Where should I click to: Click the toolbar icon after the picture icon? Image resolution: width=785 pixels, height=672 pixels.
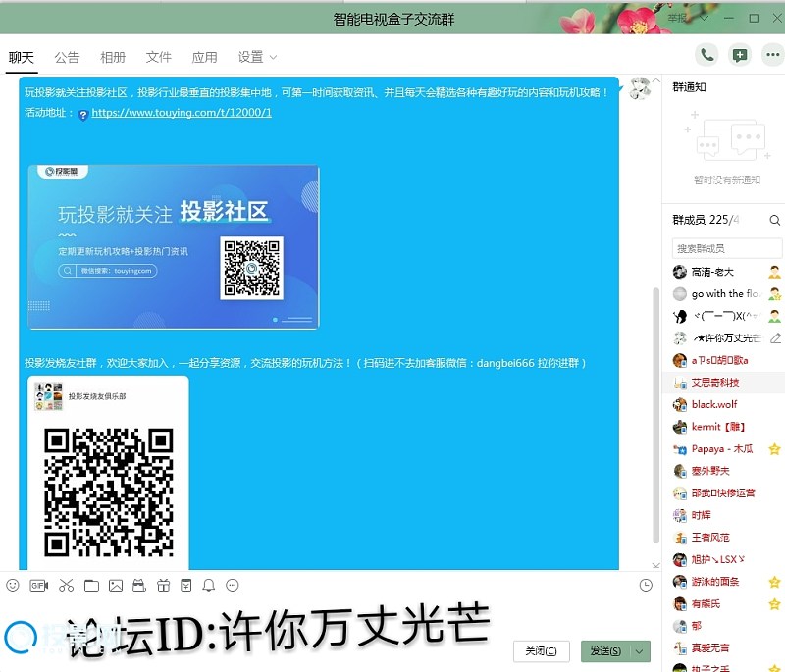coord(139,585)
